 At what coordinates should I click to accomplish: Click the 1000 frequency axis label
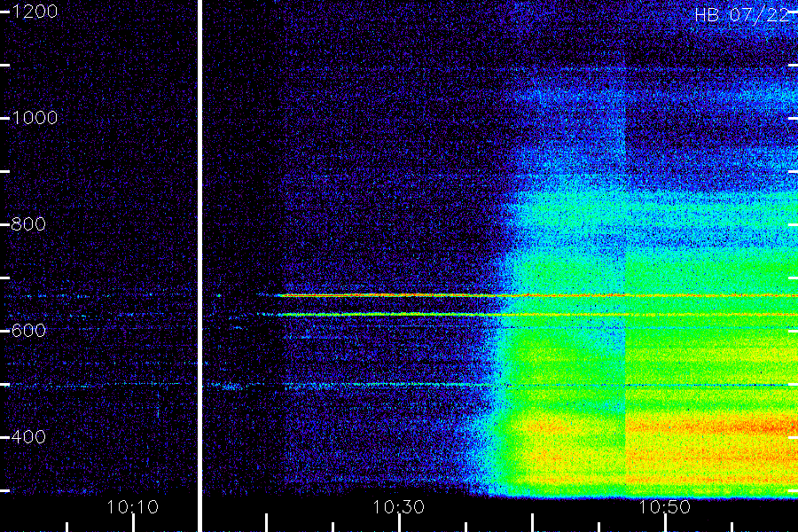pos(35,118)
